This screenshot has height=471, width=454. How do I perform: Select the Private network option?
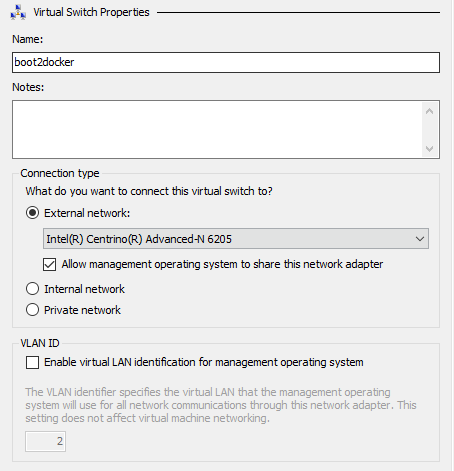pos(33,310)
